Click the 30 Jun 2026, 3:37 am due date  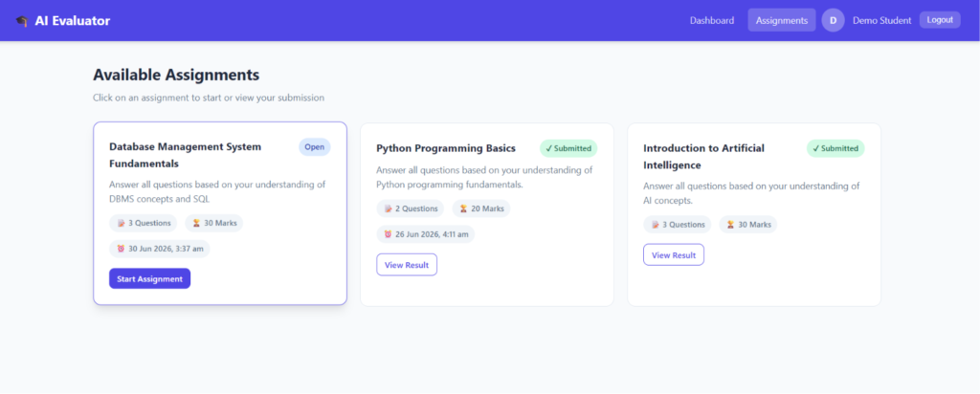tap(167, 249)
